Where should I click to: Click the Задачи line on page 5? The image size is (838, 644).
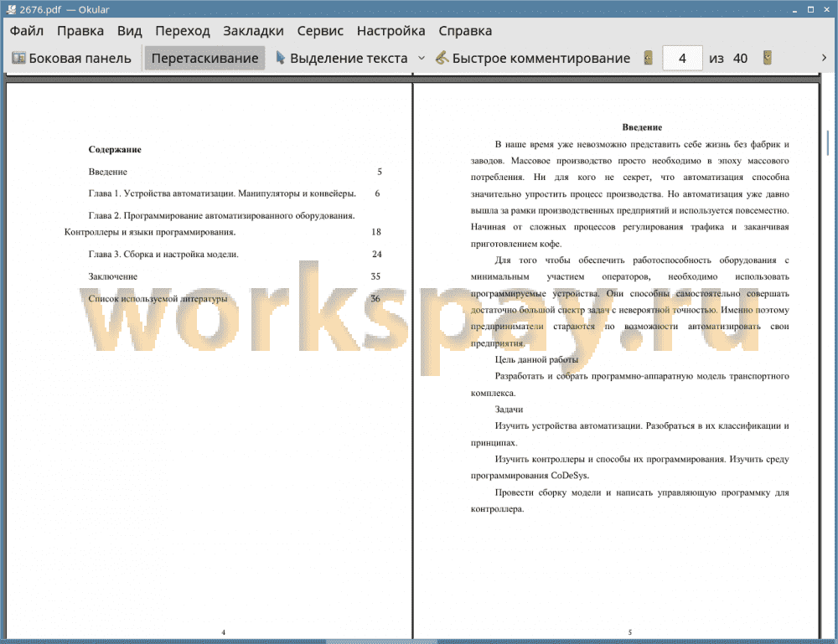tap(509, 409)
